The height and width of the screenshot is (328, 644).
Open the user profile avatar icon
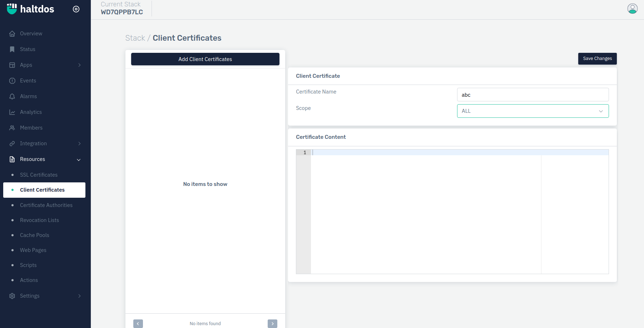pyautogui.click(x=632, y=9)
